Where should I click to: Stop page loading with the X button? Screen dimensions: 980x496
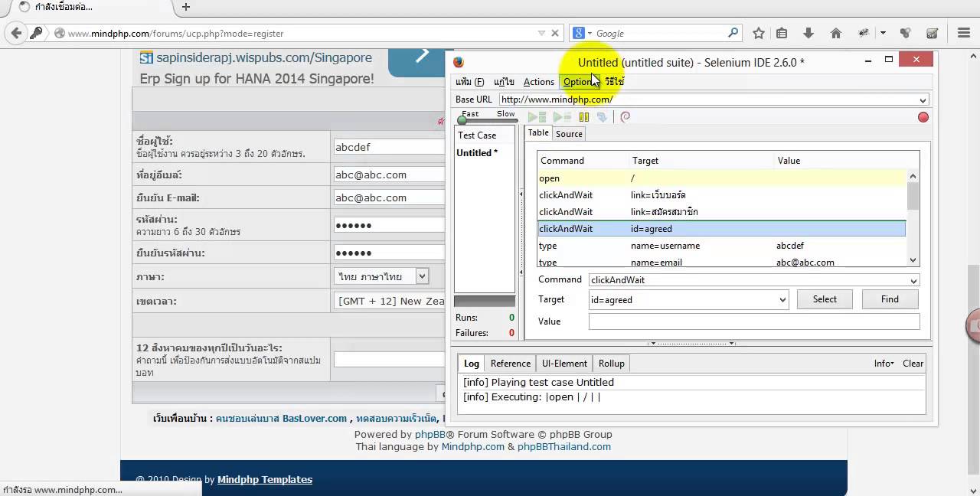click(x=556, y=34)
